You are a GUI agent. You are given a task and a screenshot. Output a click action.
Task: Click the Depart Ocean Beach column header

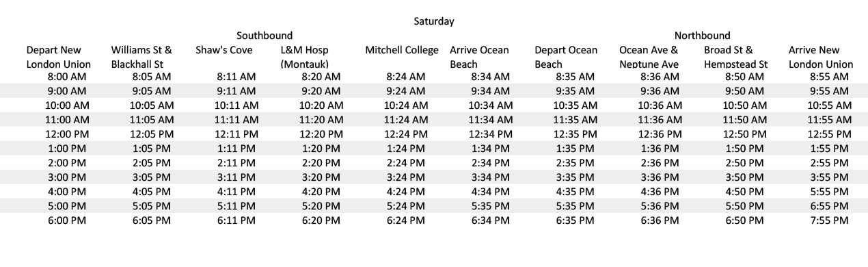coord(566,57)
